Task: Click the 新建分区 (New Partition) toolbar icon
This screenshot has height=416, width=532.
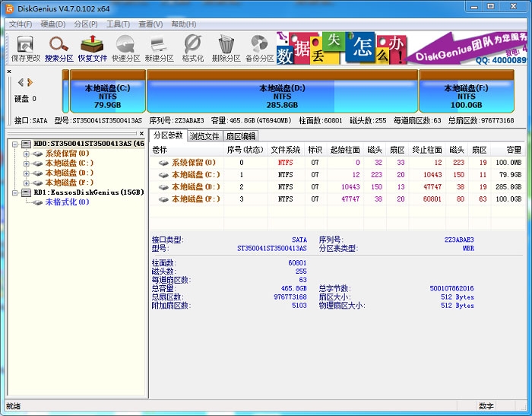Action: pos(159,48)
